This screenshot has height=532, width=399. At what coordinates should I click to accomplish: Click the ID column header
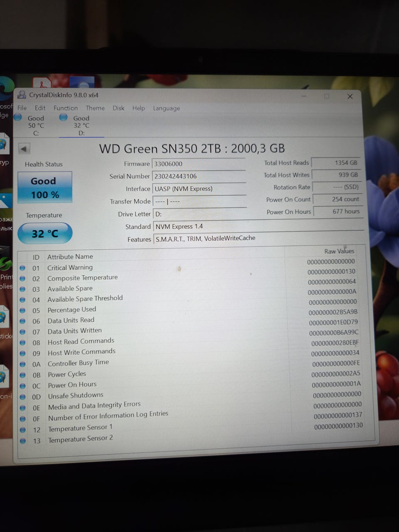tap(36, 257)
